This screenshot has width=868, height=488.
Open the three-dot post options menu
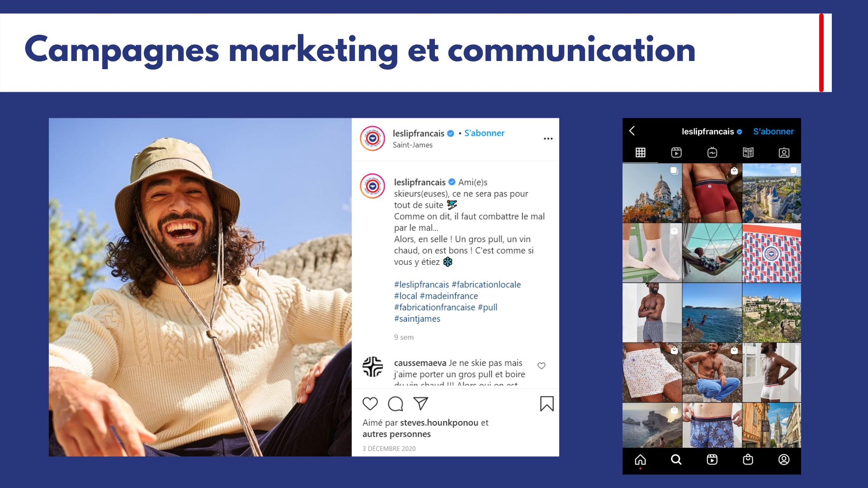pyautogui.click(x=548, y=139)
